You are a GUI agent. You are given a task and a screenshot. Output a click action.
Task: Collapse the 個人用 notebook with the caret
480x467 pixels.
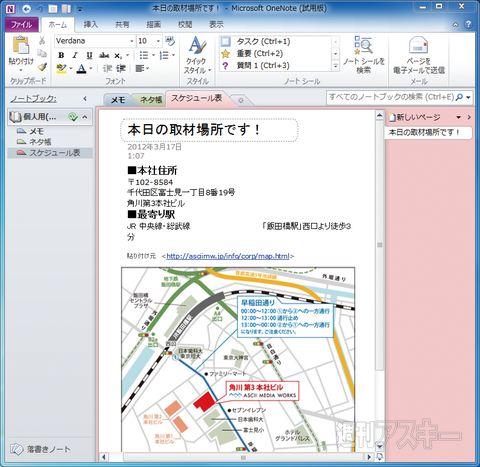85,117
